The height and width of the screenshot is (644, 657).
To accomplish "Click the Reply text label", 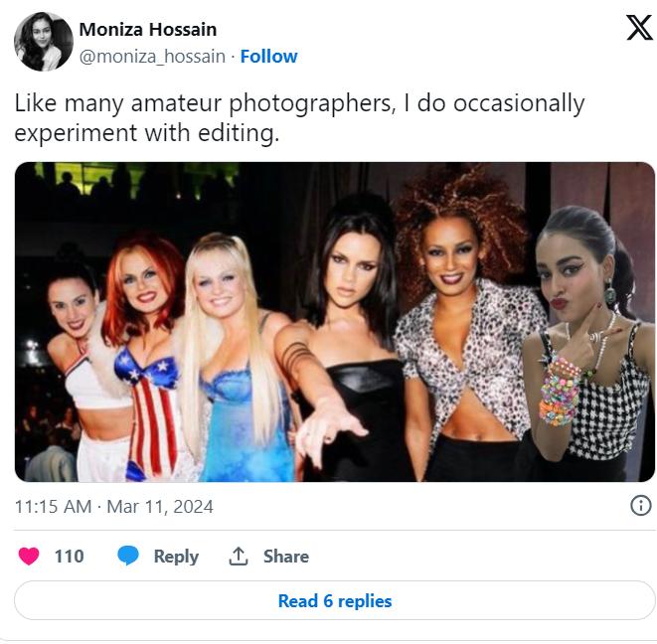I will point(176,556).
